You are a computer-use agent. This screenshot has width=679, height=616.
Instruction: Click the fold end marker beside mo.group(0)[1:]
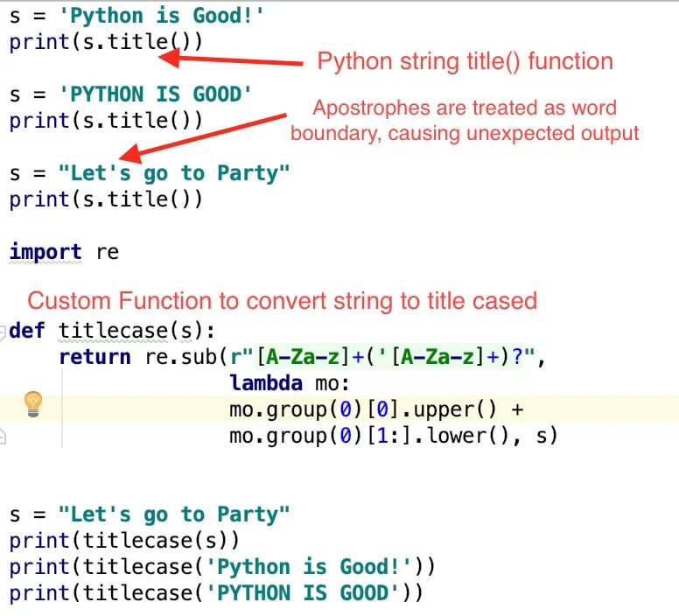click(2, 436)
